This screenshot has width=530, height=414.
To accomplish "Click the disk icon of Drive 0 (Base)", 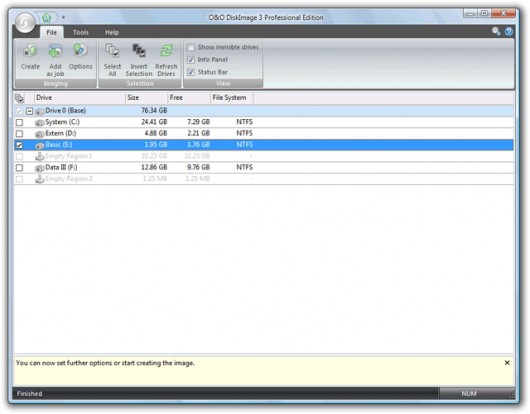I will click(x=40, y=111).
